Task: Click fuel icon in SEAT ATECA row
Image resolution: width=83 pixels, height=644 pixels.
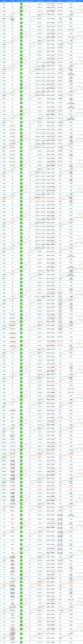Action: coord(21,414)
